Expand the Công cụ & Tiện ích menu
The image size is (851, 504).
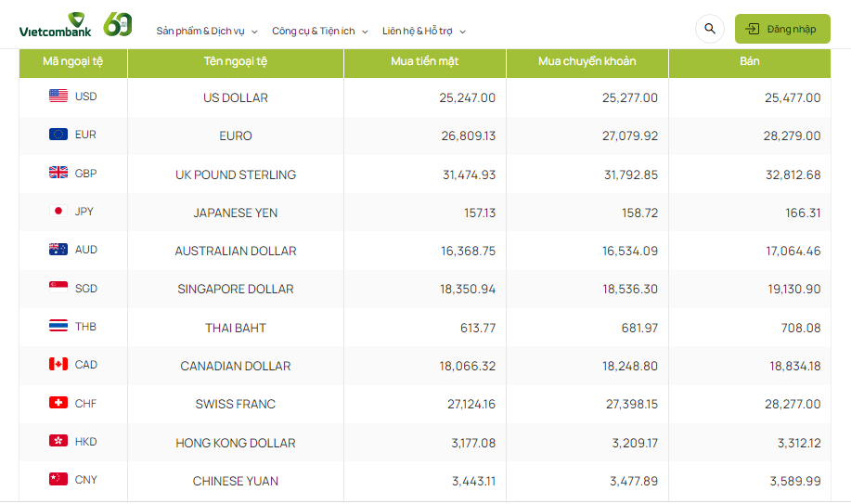pos(319,31)
